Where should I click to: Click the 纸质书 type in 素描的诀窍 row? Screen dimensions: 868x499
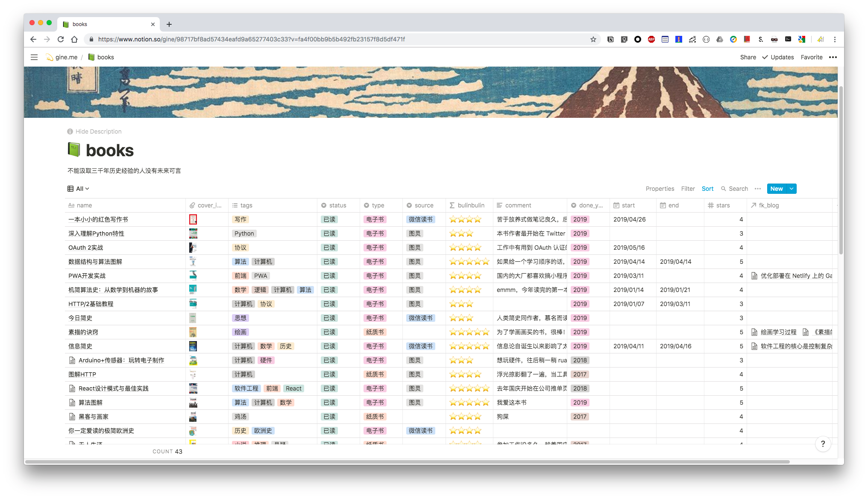[x=375, y=332]
